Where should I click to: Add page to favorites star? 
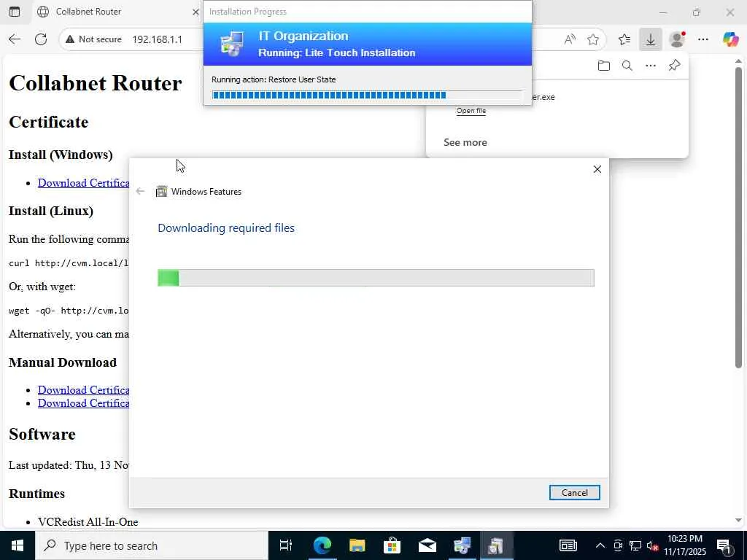click(x=593, y=39)
